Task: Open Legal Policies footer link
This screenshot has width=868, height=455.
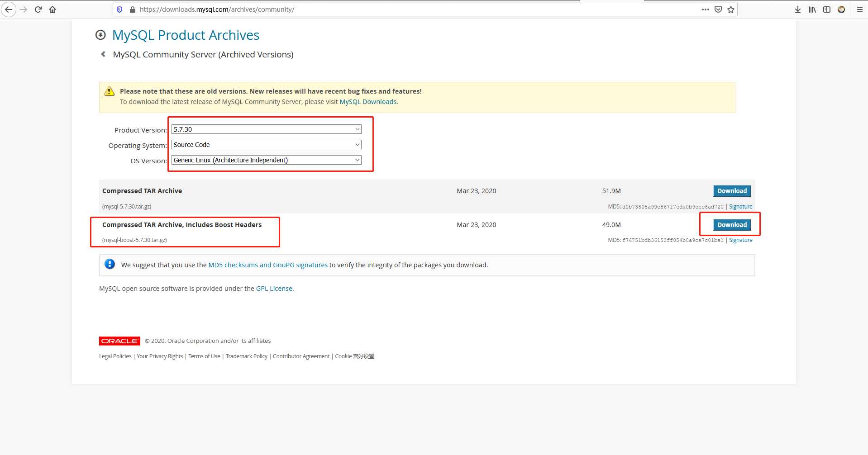Action: pyautogui.click(x=115, y=356)
